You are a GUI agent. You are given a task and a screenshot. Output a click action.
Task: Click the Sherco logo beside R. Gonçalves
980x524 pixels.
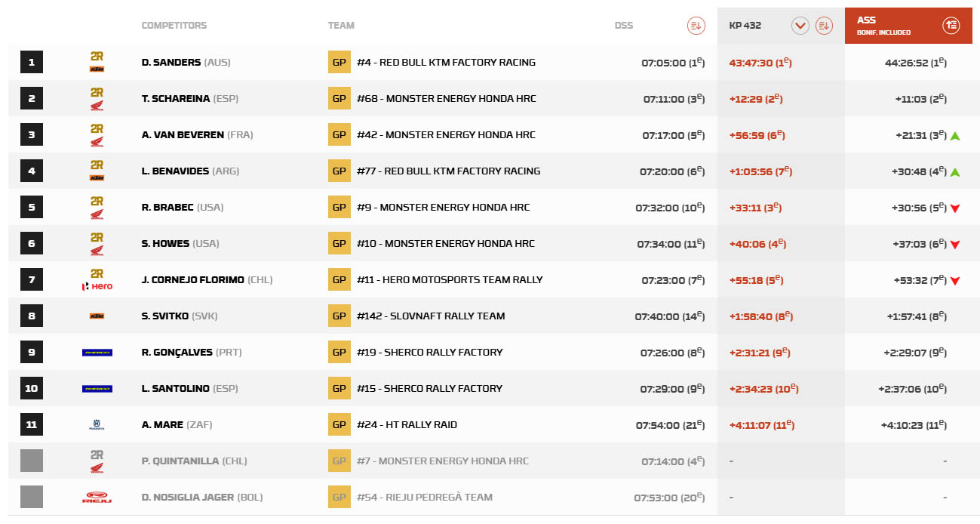[x=97, y=353]
